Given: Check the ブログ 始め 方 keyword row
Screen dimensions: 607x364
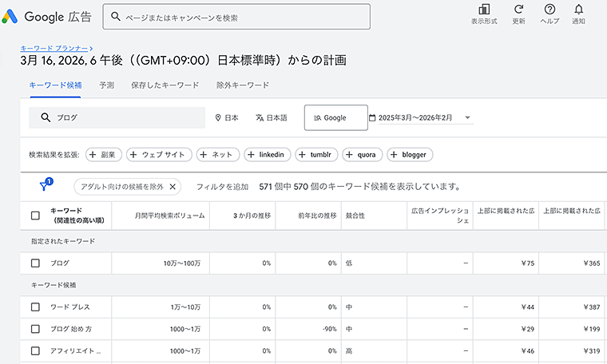Looking at the screenshot, I should point(35,329).
